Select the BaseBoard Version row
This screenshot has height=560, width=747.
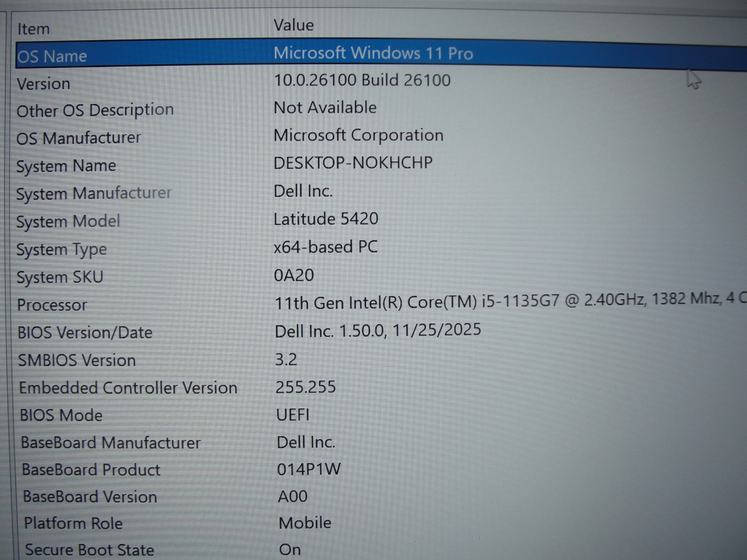click(90, 497)
